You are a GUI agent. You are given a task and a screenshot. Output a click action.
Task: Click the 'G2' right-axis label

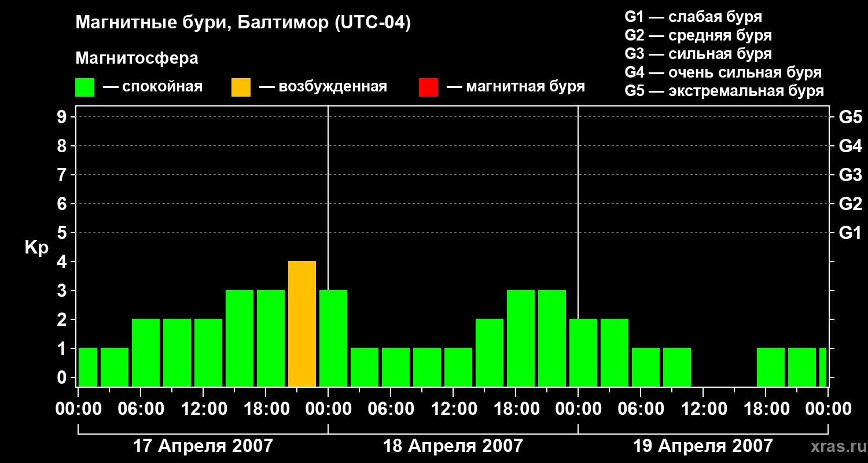(851, 204)
